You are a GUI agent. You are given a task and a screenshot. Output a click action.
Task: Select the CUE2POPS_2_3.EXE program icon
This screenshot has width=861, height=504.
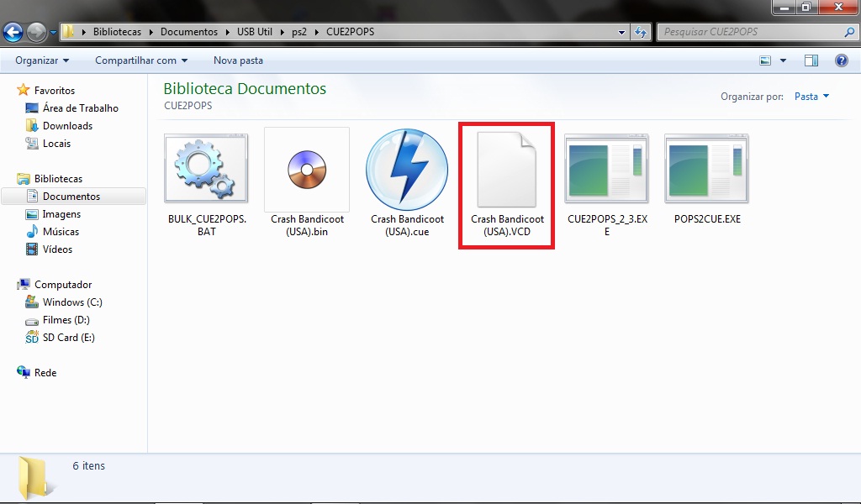606,168
